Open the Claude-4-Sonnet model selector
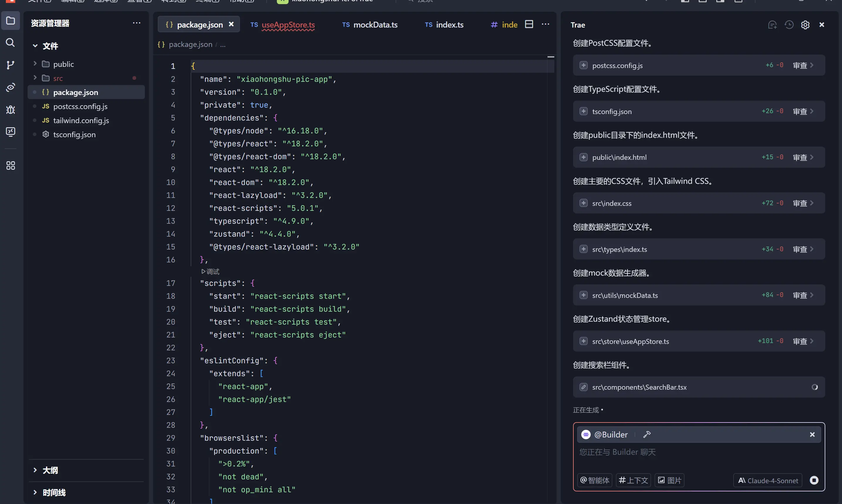Image resolution: width=842 pixels, height=504 pixels. [x=768, y=481]
